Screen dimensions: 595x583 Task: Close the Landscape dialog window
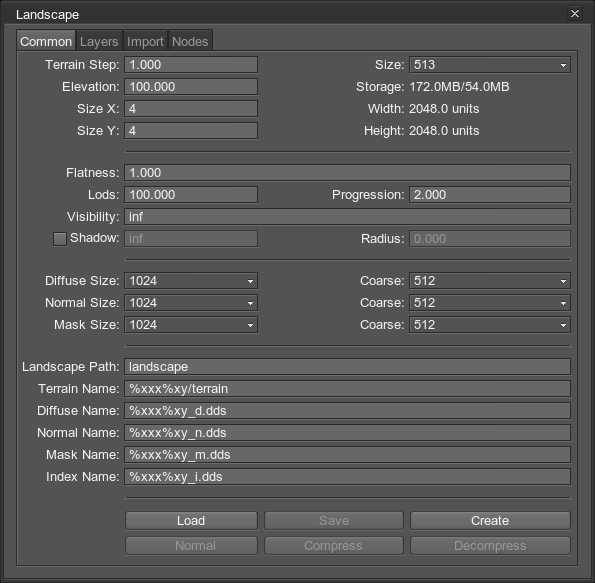575,14
